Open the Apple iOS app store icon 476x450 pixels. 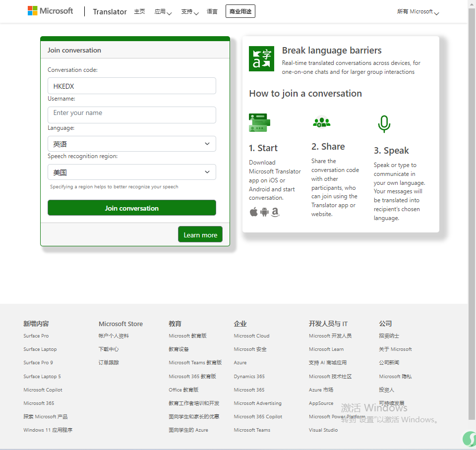click(254, 212)
